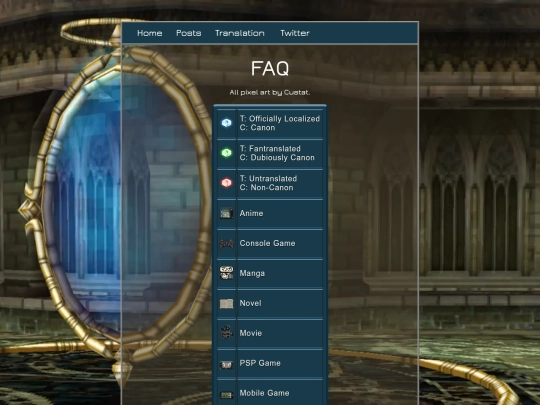The image size is (540, 405).
Task: Go to the Posts page
Action: tap(188, 33)
